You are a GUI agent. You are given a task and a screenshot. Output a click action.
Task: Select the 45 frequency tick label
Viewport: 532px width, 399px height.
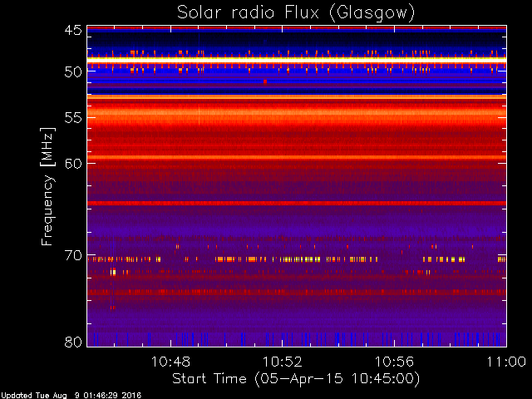[x=73, y=30]
